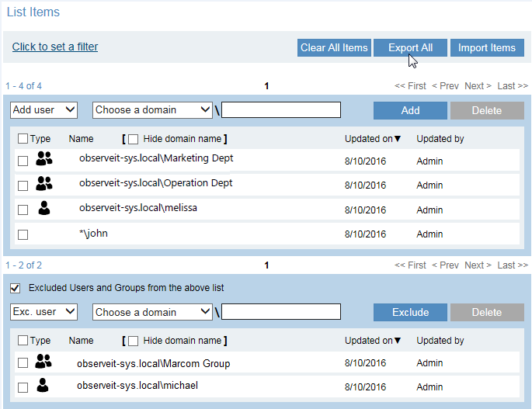The height and width of the screenshot is (409, 532).
Task: Go to Next page of upper list
Action: (x=478, y=86)
